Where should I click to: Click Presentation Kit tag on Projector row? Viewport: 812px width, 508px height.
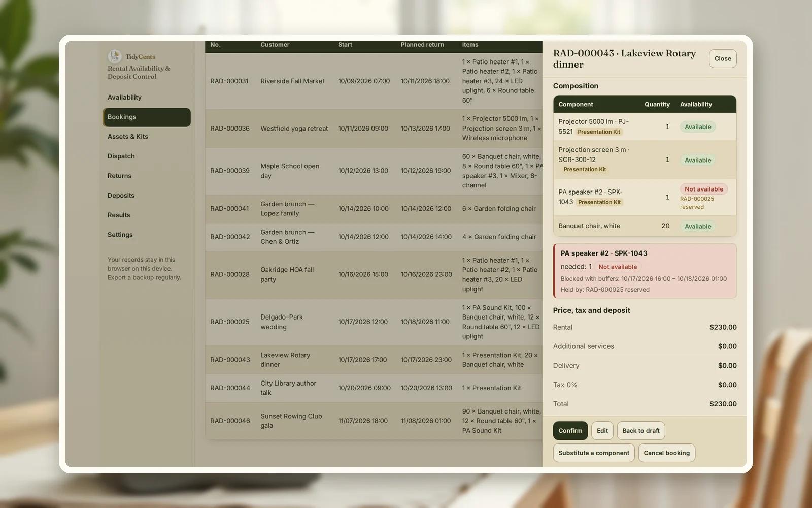tap(599, 132)
